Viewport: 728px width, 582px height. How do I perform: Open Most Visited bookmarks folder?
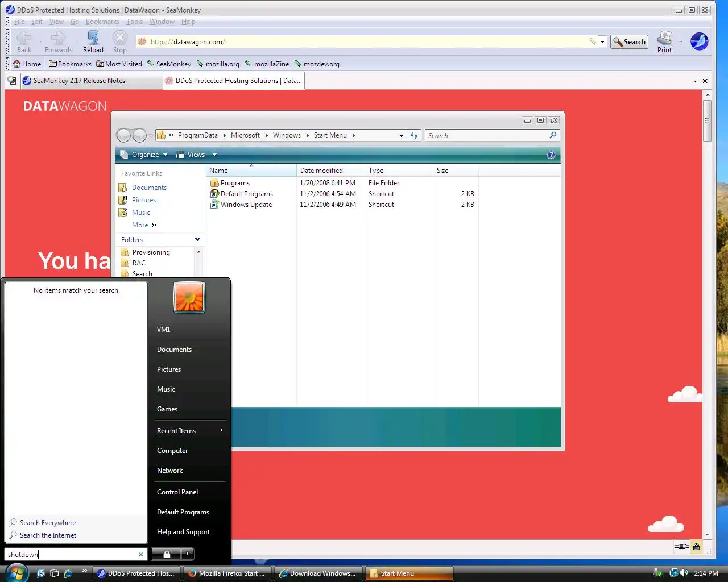119,64
